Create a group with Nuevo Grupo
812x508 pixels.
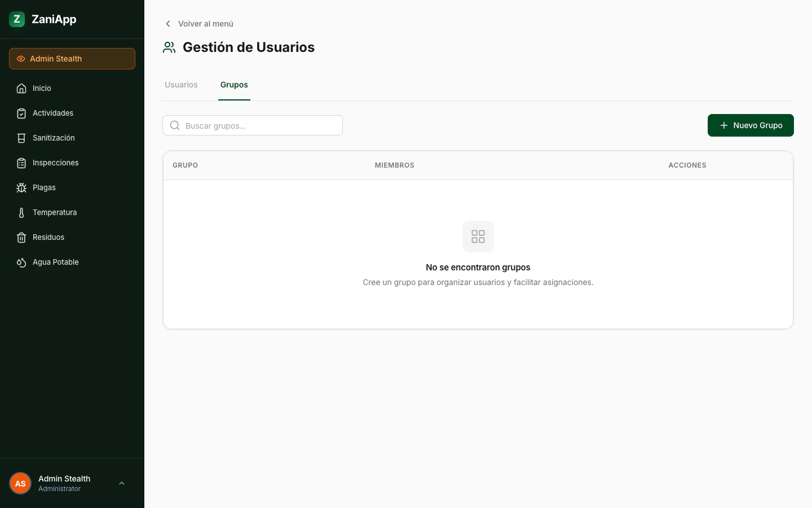[751, 125]
